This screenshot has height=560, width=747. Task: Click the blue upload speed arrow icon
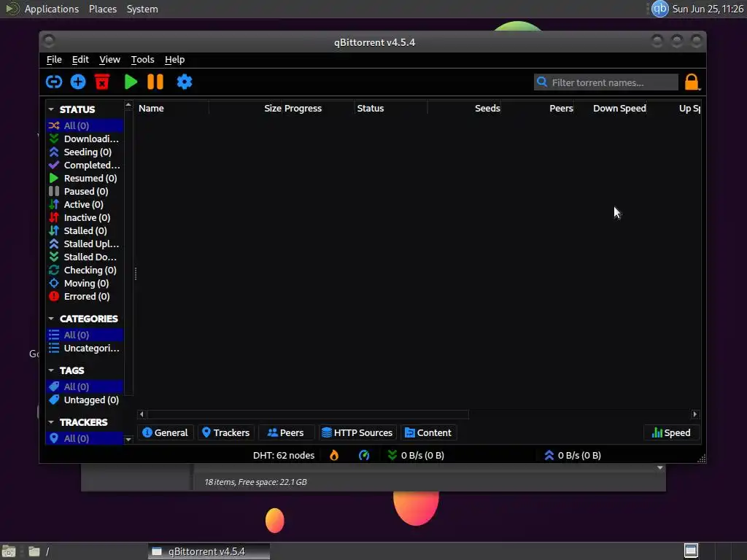pyautogui.click(x=549, y=455)
